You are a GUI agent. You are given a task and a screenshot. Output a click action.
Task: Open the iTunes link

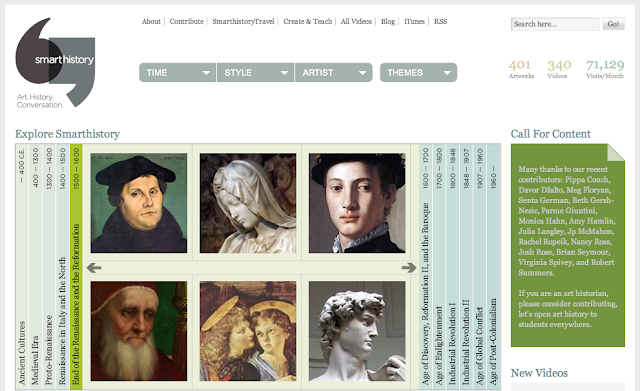tap(414, 21)
